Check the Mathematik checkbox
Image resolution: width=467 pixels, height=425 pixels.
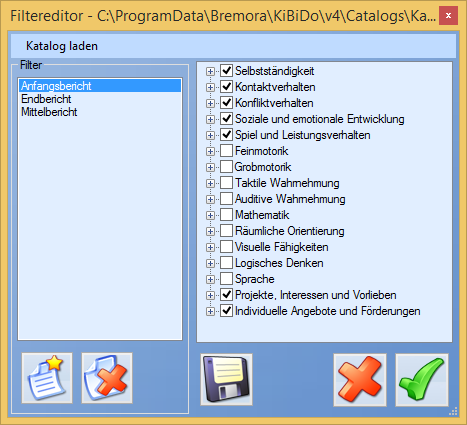pyautogui.click(x=227, y=215)
